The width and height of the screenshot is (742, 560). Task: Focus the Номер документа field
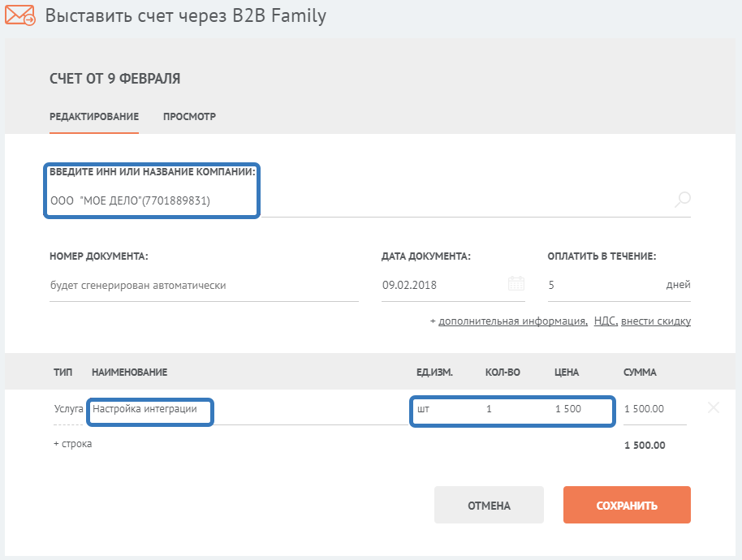click(203, 286)
